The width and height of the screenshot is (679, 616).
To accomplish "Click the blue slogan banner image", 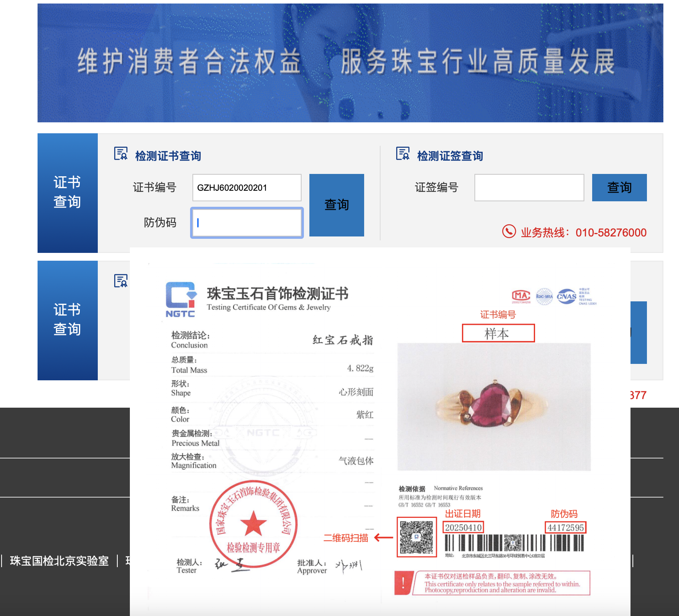I will [350, 63].
